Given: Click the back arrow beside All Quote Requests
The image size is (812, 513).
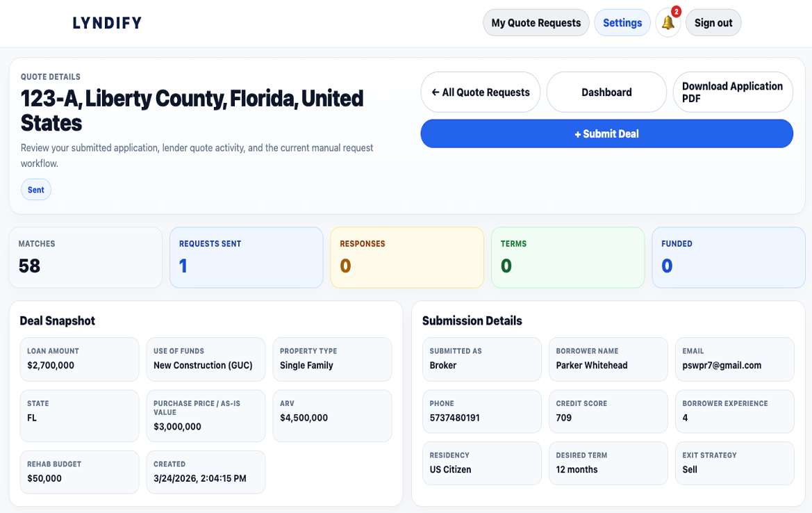Looking at the screenshot, I should (436, 92).
